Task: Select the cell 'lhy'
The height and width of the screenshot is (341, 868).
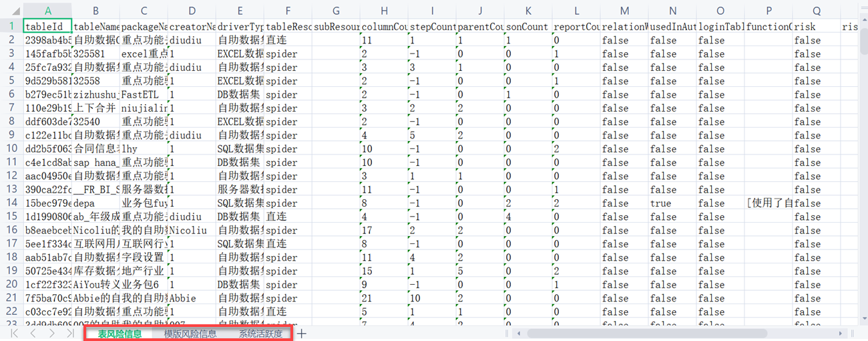Action: click(x=144, y=148)
